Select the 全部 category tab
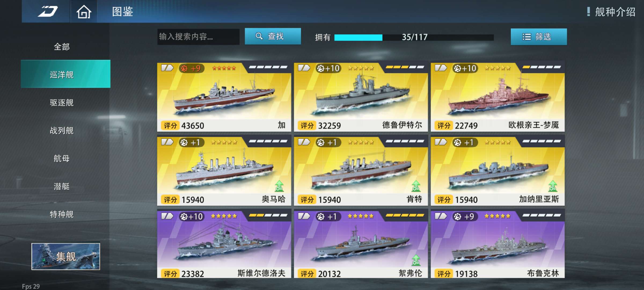The width and height of the screenshot is (644, 290). [62, 47]
